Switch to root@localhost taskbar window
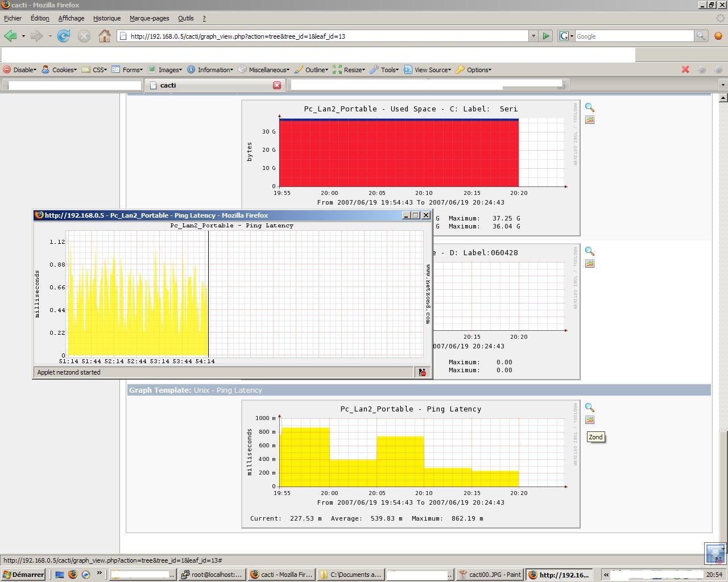The width and height of the screenshot is (728, 582). point(213,575)
